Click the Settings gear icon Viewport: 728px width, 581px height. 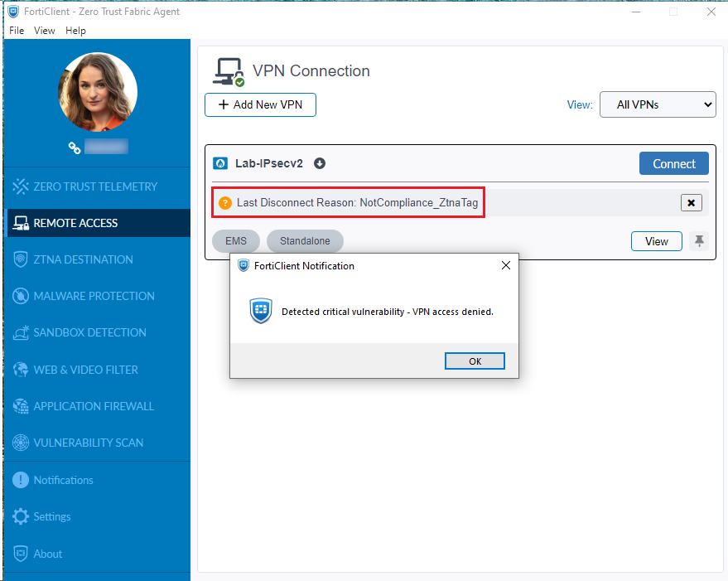coord(21,516)
